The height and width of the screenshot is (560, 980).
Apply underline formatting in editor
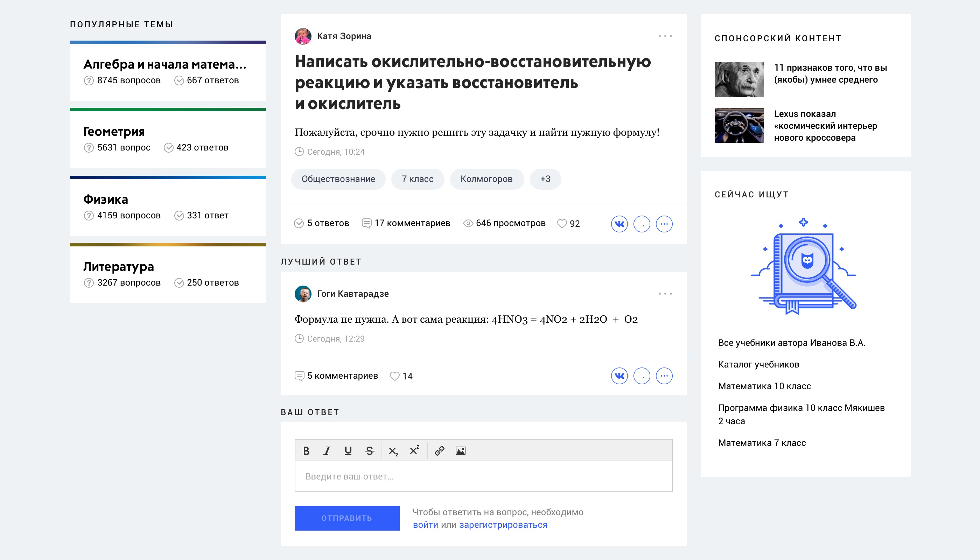point(348,451)
